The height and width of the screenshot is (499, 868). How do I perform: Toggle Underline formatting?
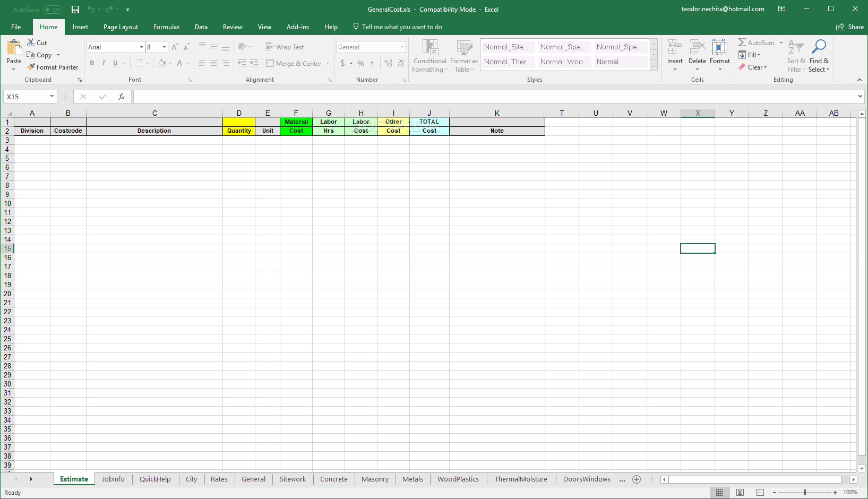click(115, 63)
